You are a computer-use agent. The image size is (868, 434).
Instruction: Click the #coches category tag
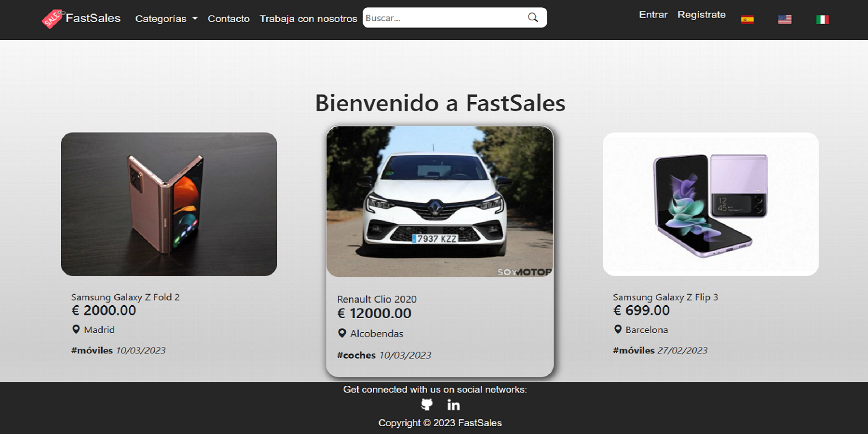[x=356, y=355]
